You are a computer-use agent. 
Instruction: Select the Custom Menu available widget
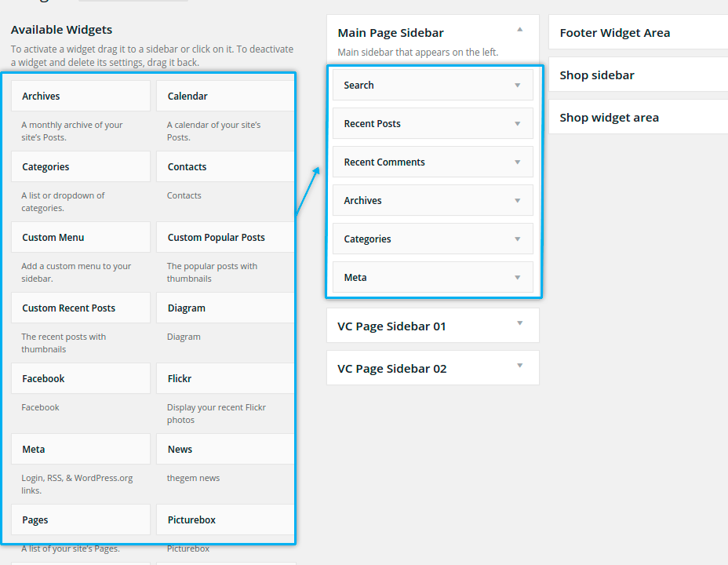[81, 238]
